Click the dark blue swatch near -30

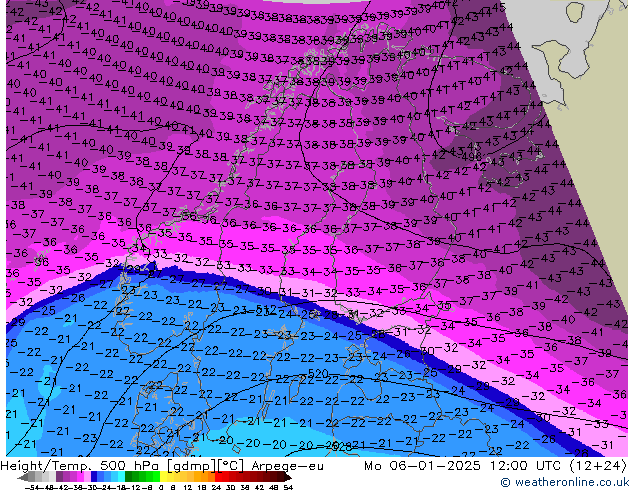[94, 477]
